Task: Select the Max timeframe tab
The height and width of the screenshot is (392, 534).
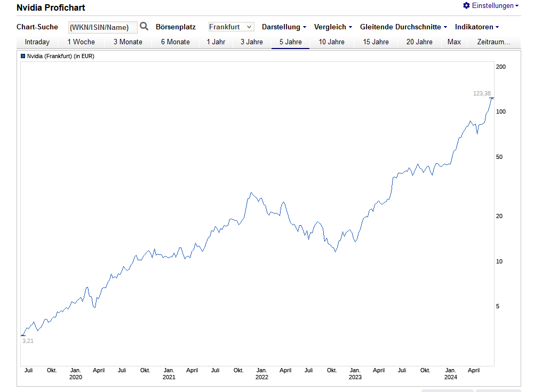Action: tap(454, 42)
